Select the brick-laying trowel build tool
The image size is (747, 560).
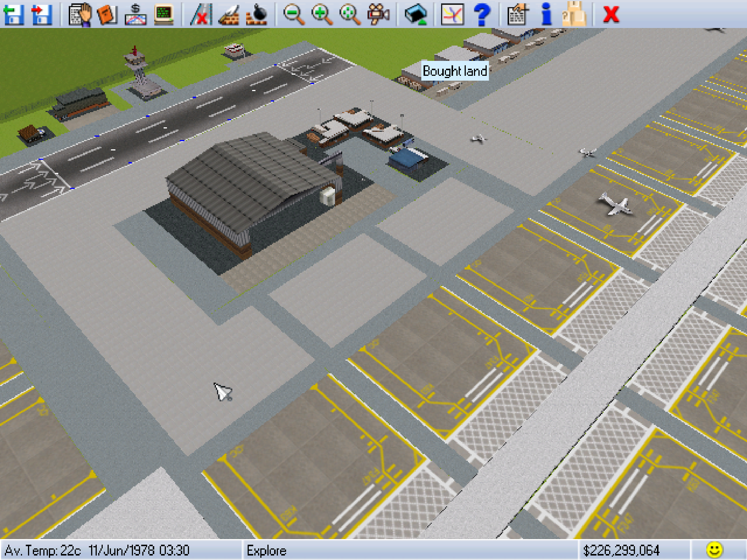229,14
